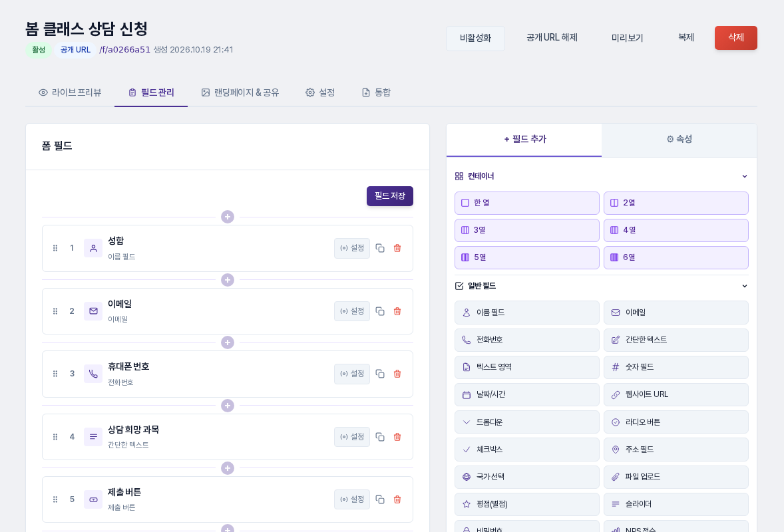The image size is (784, 532).
Task: Open 미리보기 of the form
Action: pyautogui.click(x=628, y=38)
